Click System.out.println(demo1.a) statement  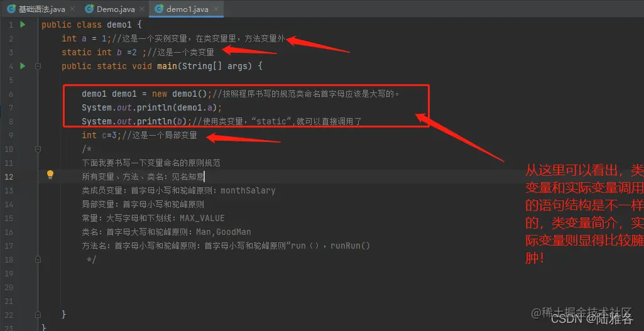151,108
